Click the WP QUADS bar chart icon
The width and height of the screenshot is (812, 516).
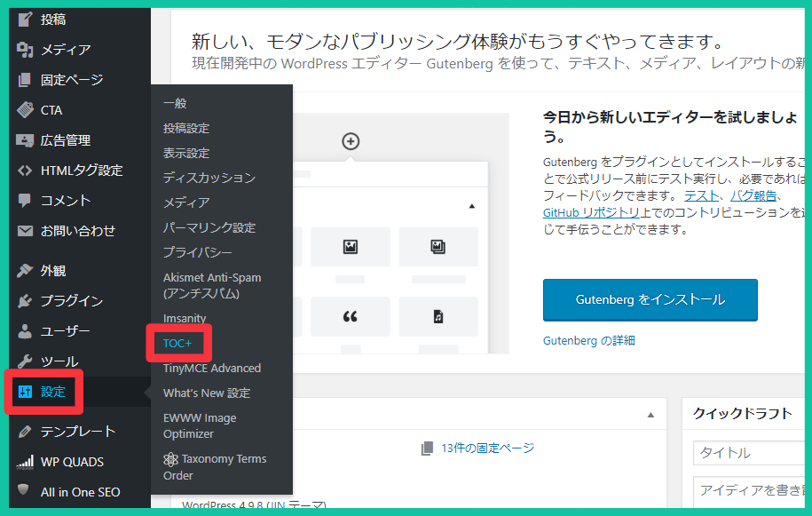[25, 462]
